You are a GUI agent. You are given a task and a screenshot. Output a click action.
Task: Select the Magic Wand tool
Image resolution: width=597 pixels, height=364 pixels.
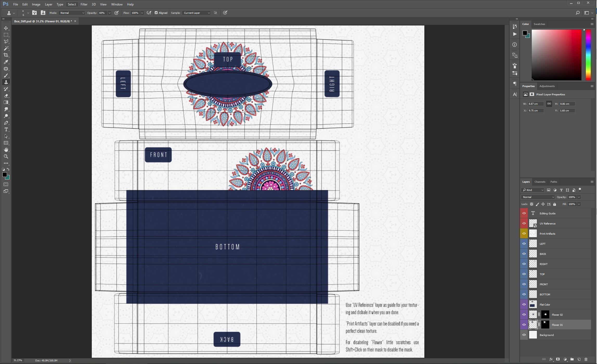(x=6, y=48)
